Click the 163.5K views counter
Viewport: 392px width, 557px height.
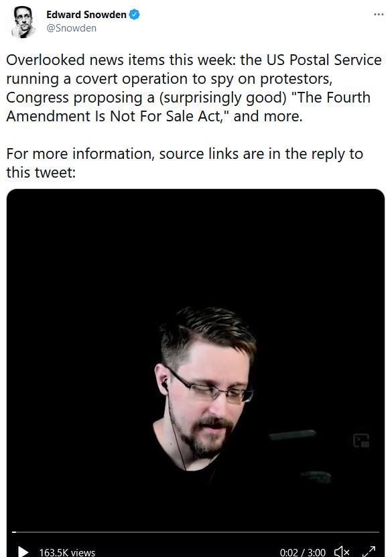67,552
